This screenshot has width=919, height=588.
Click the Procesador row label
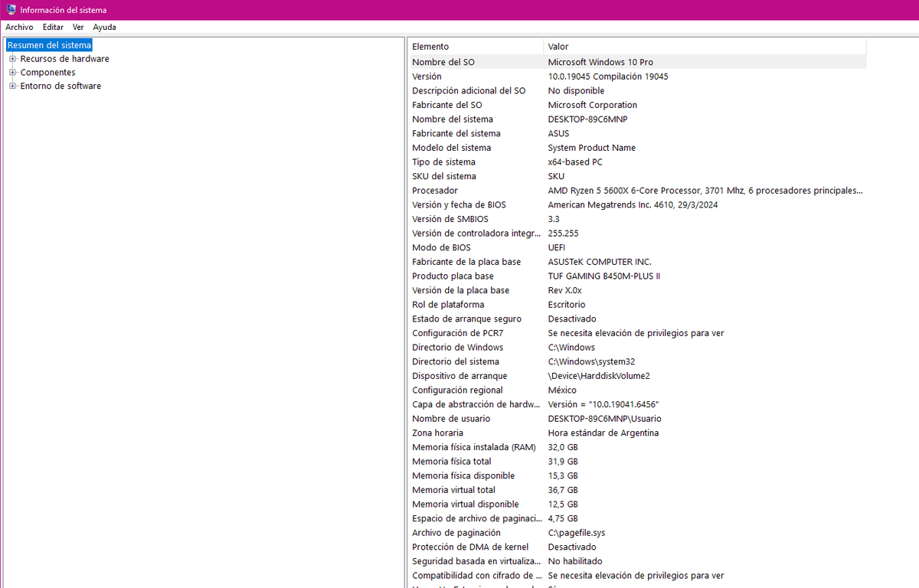[x=435, y=191]
